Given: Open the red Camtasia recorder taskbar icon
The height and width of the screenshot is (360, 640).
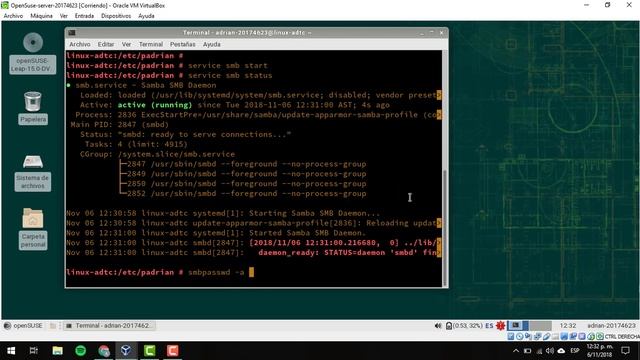Looking at the screenshot, I should coord(173,351).
